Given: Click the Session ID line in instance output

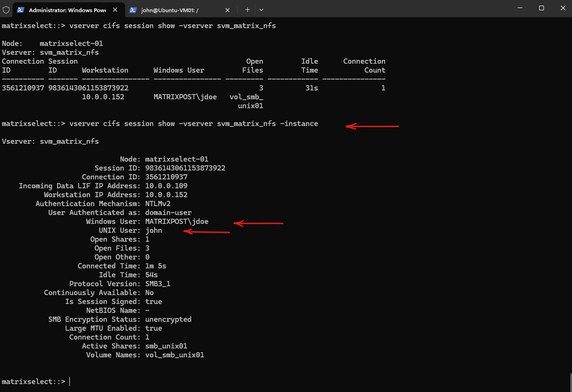Looking at the screenshot, I should (160, 168).
